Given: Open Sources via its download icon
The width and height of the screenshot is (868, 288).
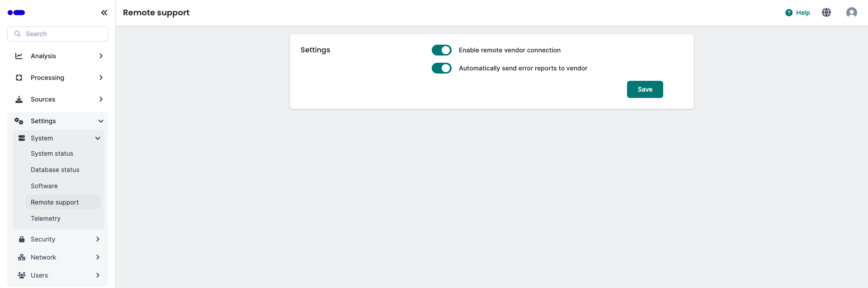Looking at the screenshot, I should click(19, 99).
